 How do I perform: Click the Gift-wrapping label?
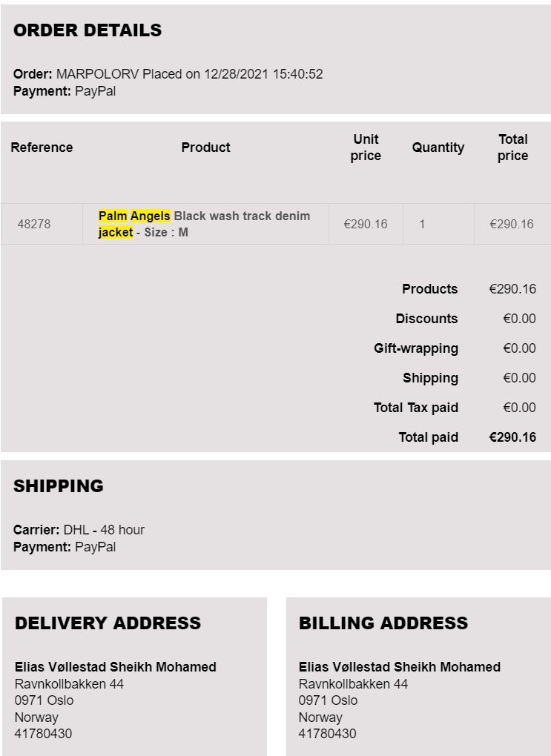pyautogui.click(x=416, y=348)
